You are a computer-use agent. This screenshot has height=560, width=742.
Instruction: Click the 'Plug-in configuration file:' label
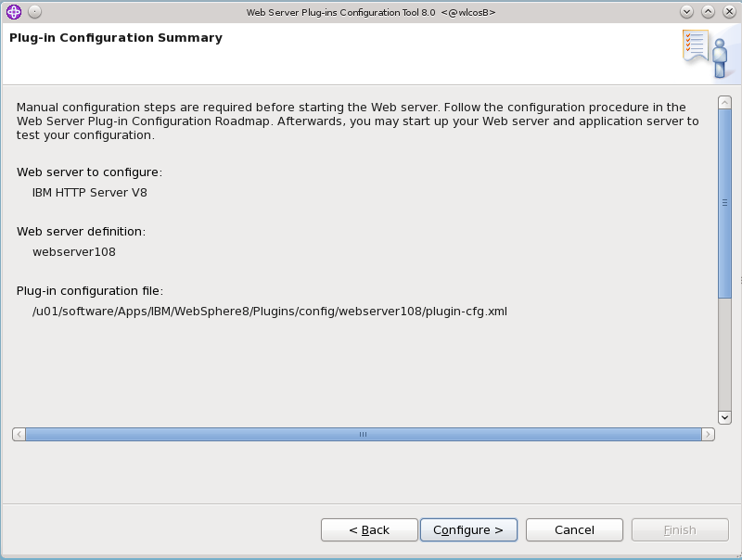[x=90, y=291]
